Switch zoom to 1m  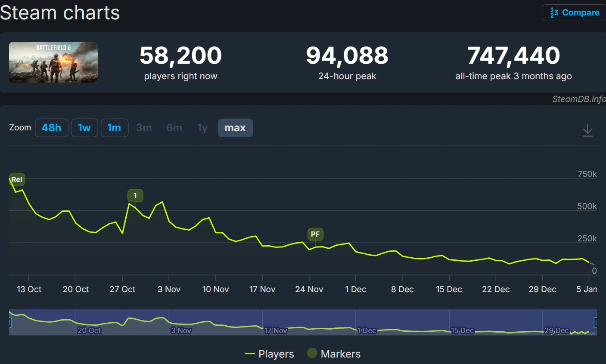[x=114, y=128]
